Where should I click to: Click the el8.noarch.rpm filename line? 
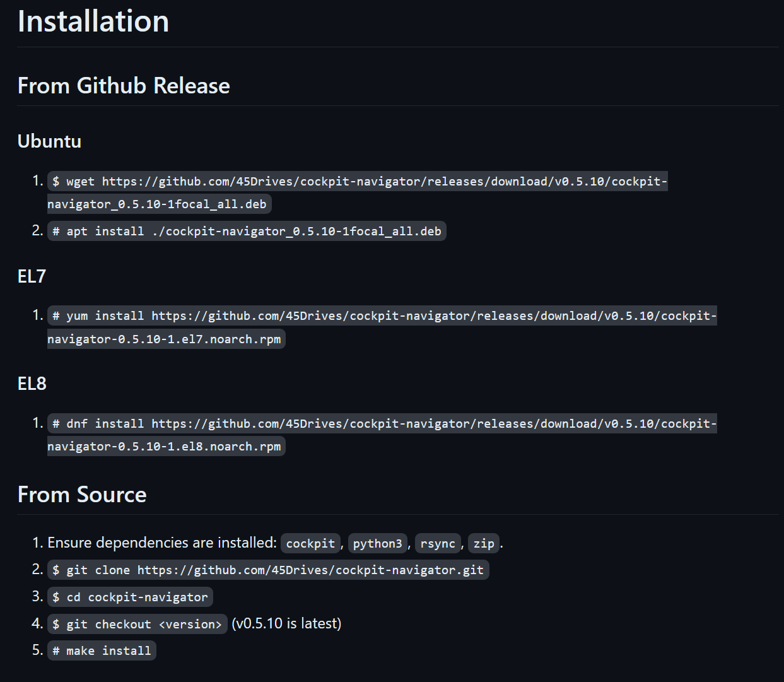tap(166, 446)
